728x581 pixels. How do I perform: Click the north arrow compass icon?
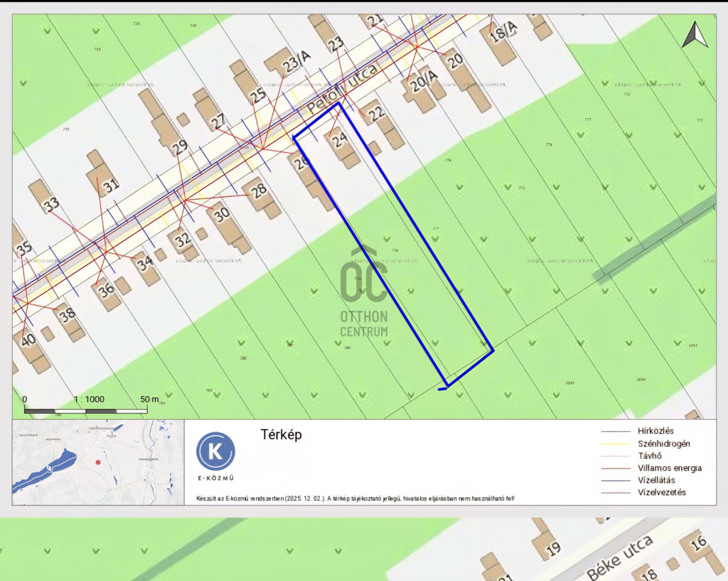tap(695, 35)
